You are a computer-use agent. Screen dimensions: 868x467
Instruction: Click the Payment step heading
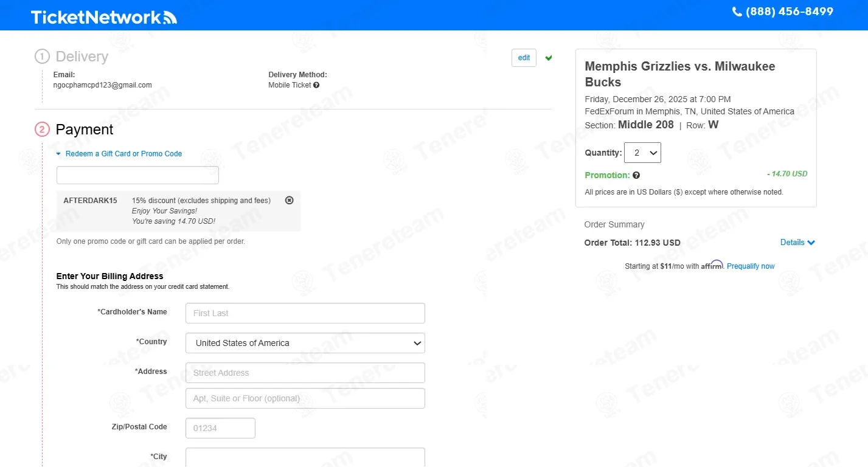coord(85,130)
